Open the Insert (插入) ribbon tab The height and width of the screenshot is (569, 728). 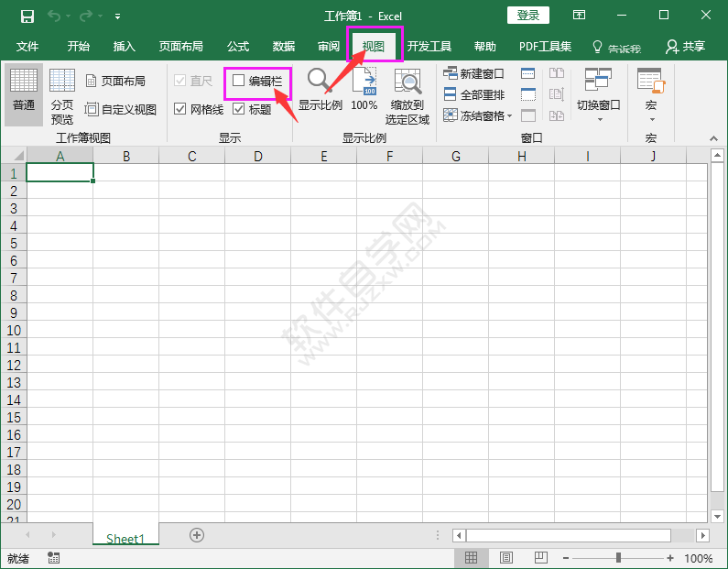[x=124, y=47]
